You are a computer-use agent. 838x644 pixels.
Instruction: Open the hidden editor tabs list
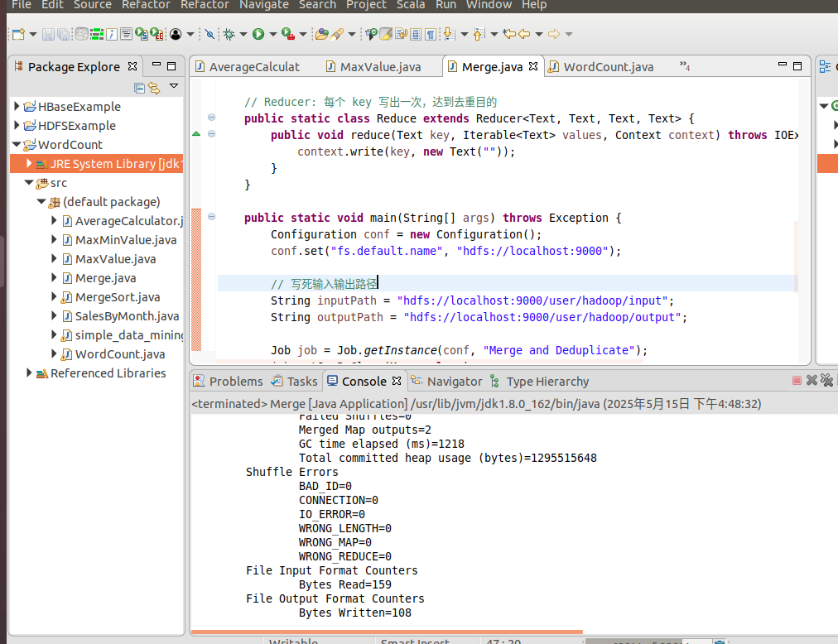pyautogui.click(x=684, y=66)
